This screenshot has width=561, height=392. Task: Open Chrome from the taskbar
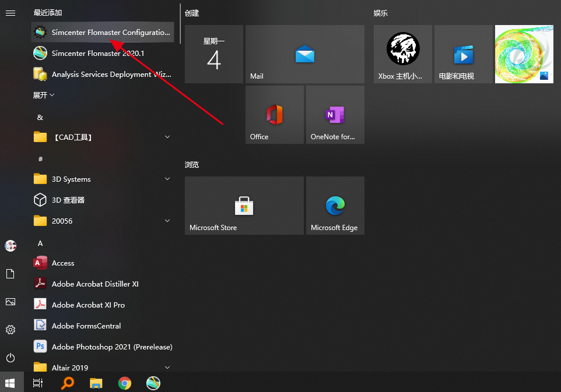point(125,383)
